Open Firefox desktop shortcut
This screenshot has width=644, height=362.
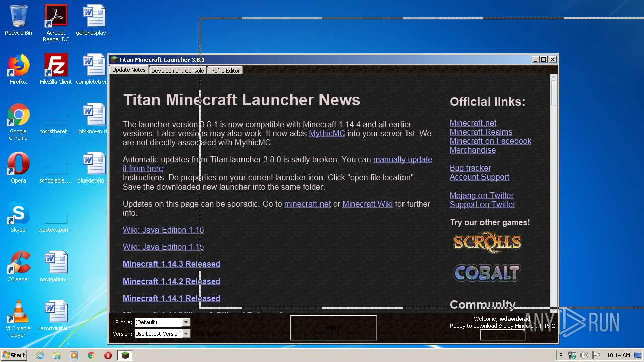point(18,69)
